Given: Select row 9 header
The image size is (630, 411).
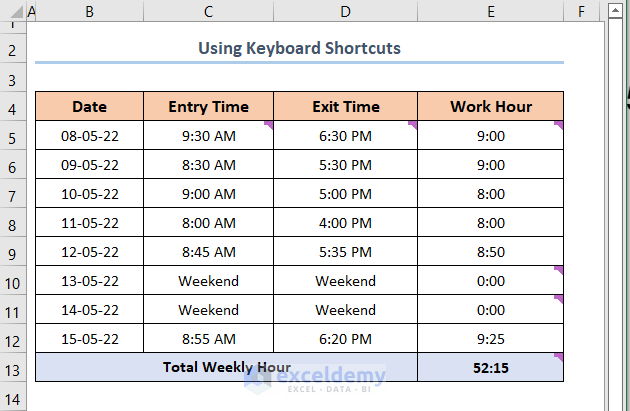Looking at the screenshot, I should pyautogui.click(x=12, y=252).
